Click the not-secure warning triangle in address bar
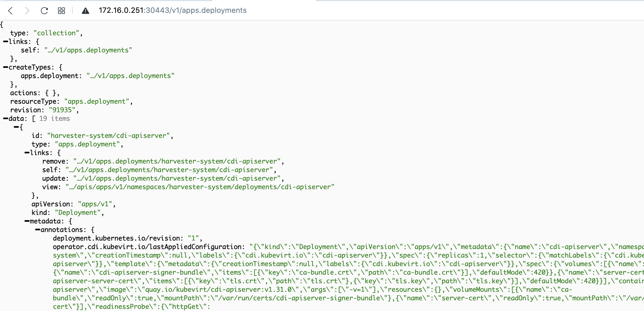644x311 pixels. 86,11
